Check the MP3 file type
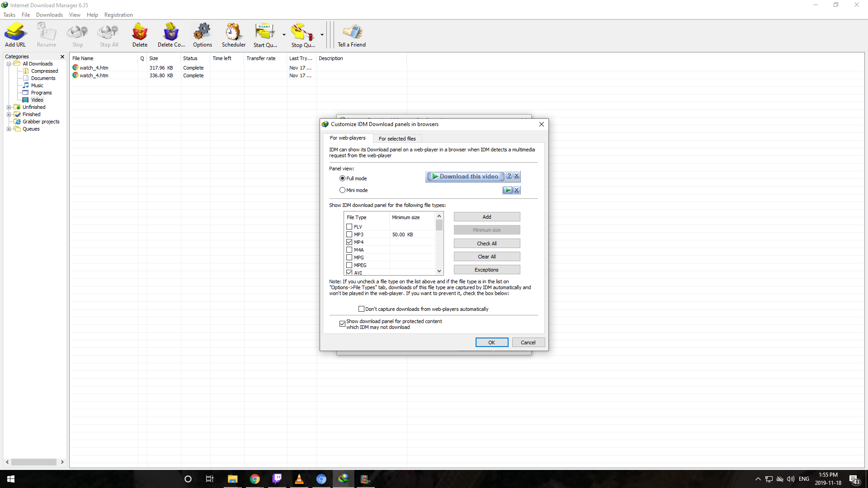Screen dimensions: 868x488 coord(349,235)
